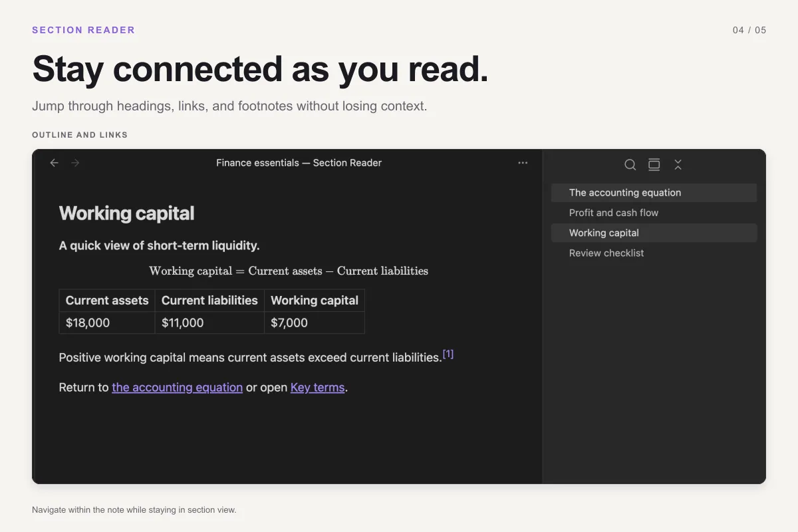Open the outline search icon
The width and height of the screenshot is (798, 532).
click(x=630, y=164)
